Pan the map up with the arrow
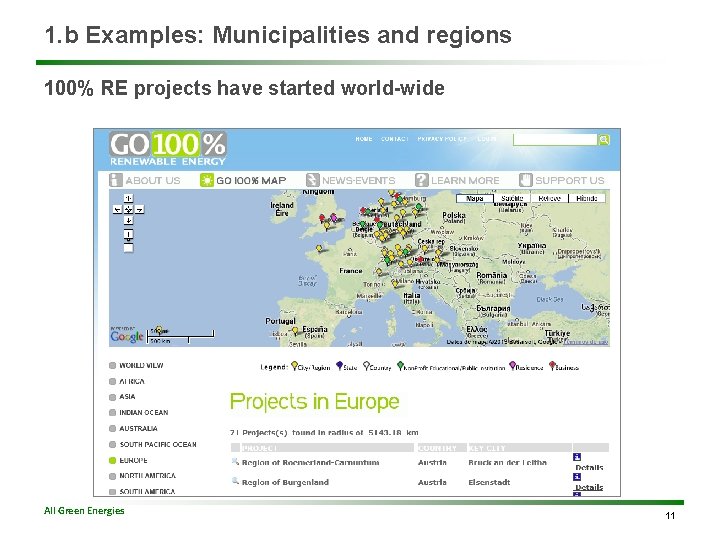 tap(128, 198)
